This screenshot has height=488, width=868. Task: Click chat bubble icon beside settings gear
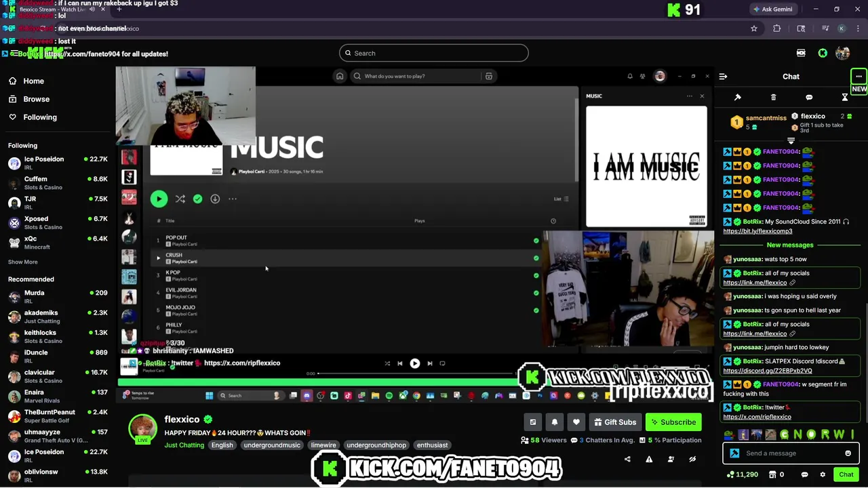click(806, 474)
